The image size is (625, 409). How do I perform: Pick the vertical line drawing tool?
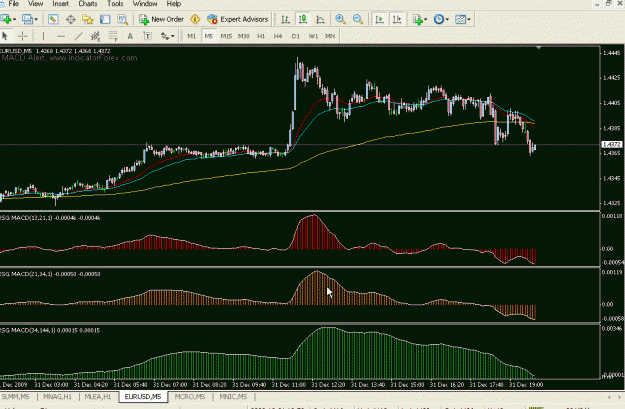(x=43, y=36)
